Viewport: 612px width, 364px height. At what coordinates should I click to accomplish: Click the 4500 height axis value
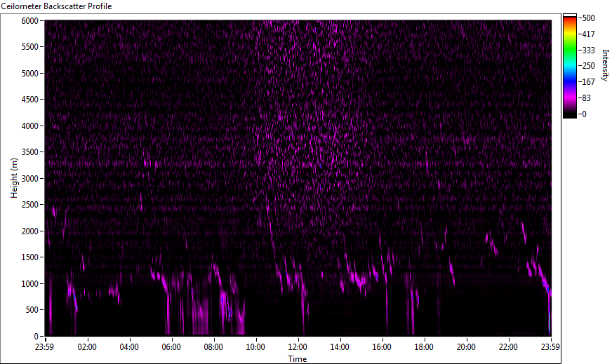pyautogui.click(x=29, y=100)
